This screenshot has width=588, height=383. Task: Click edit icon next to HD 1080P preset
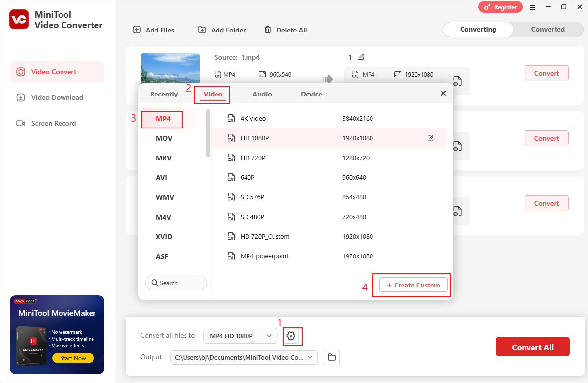[x=431, y=138]
